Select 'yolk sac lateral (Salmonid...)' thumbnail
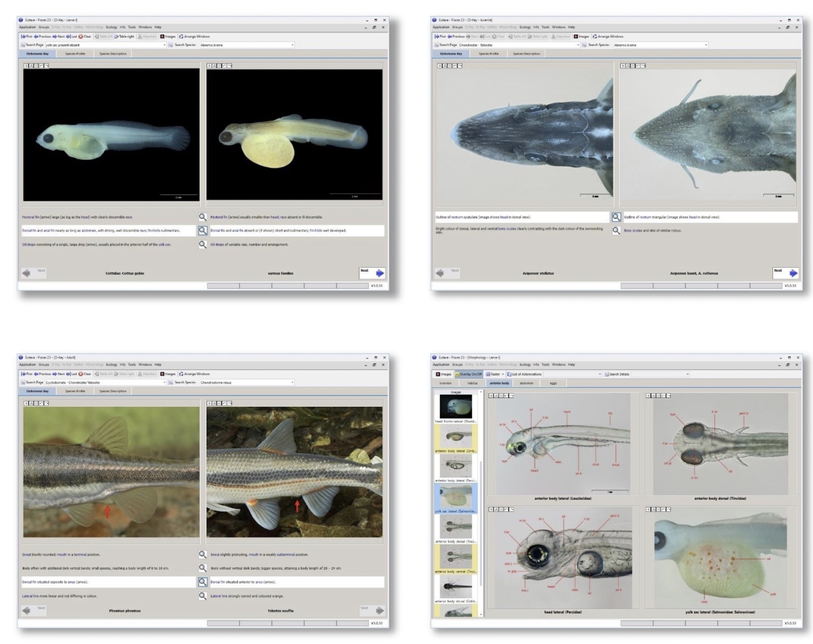The width and height of the screenshot is (813, 644). tap(456, 498)
